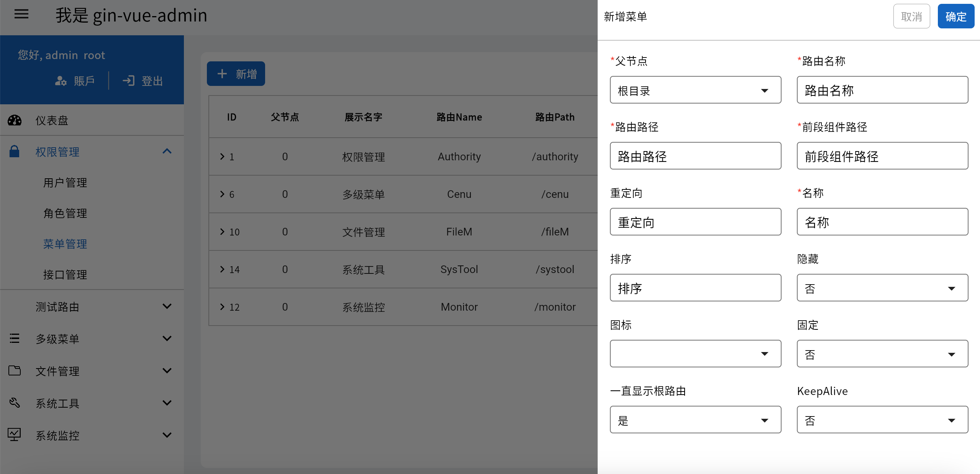
Task: Click the hamburger menu icon
Action: point(21,15)
